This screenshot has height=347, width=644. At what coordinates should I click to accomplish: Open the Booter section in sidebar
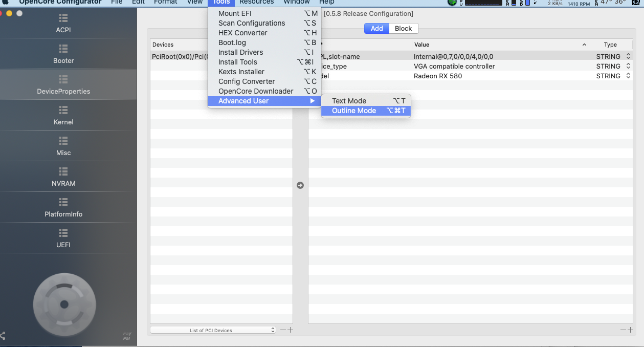(63, 54)
